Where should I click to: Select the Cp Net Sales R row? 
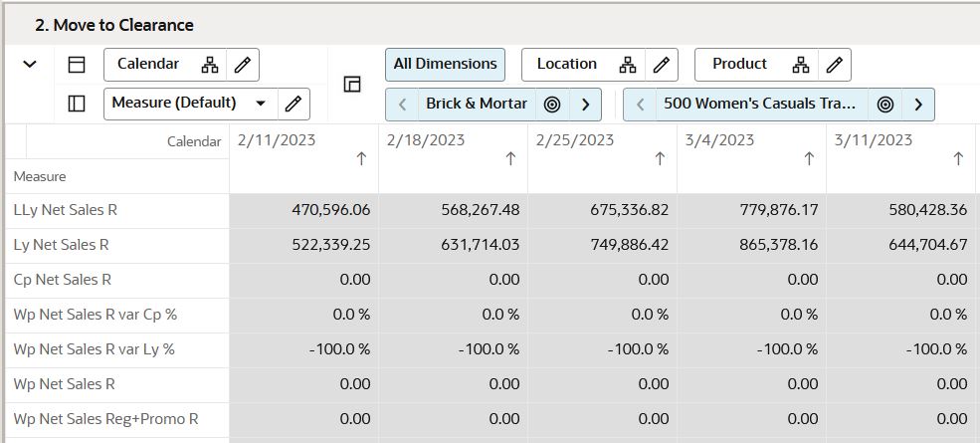(116, 281)
